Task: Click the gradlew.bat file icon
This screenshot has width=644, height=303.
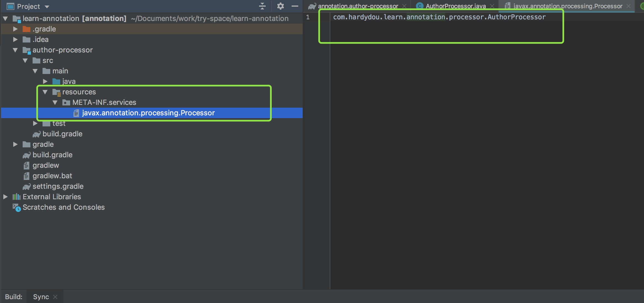Action: [x=27, y=176]
